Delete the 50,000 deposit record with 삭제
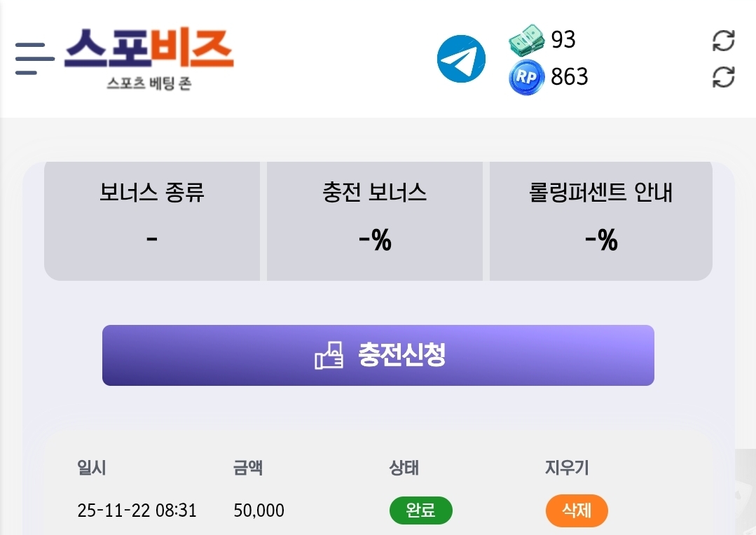The image size is (756, 535). [x=577, y=511]
